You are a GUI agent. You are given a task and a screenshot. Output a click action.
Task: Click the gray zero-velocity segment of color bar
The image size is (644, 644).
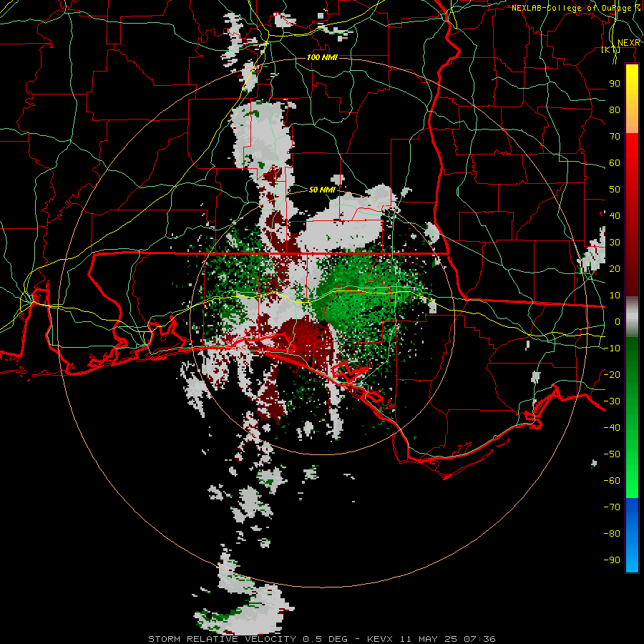[x=632, y=316]
